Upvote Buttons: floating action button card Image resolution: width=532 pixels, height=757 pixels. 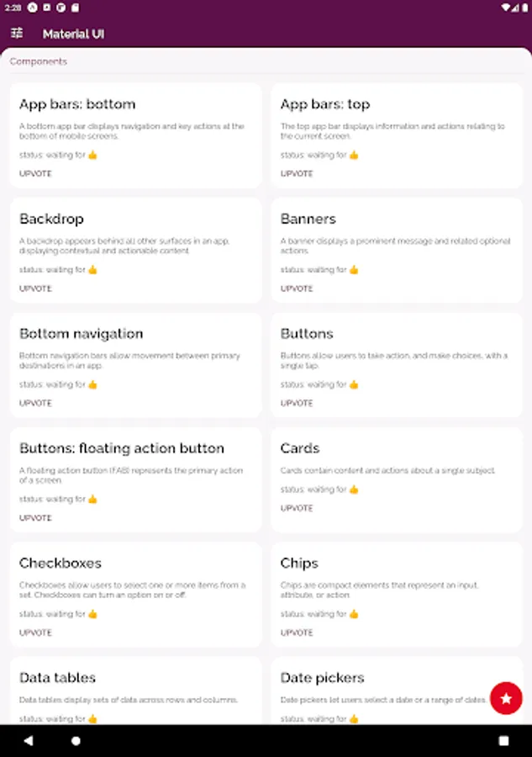[x=35, y=518]
